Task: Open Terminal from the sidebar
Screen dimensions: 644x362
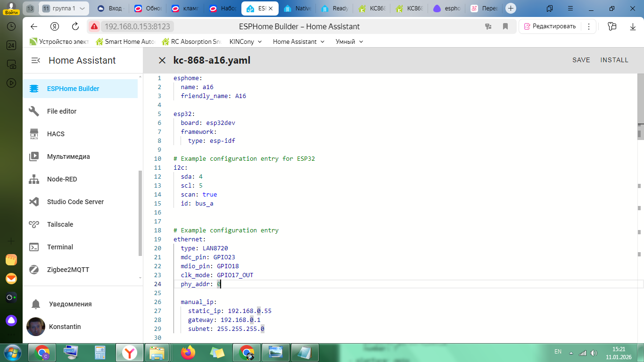Action: (60, 247)
